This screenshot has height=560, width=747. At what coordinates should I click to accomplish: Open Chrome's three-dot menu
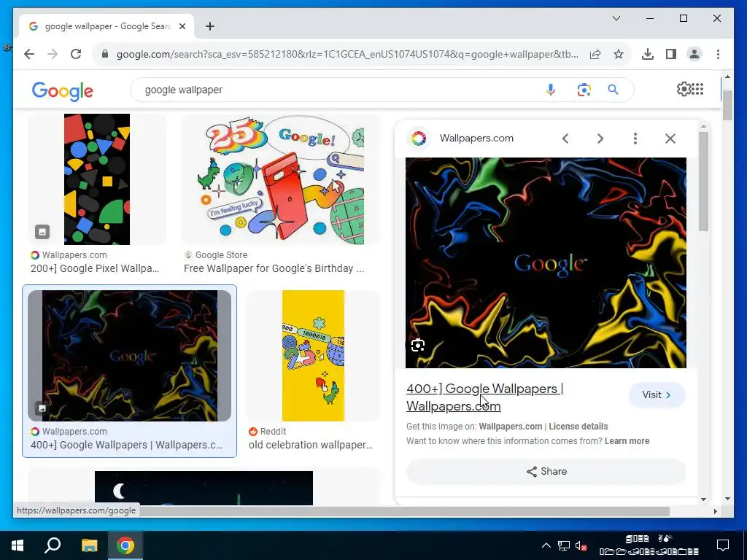718,54
